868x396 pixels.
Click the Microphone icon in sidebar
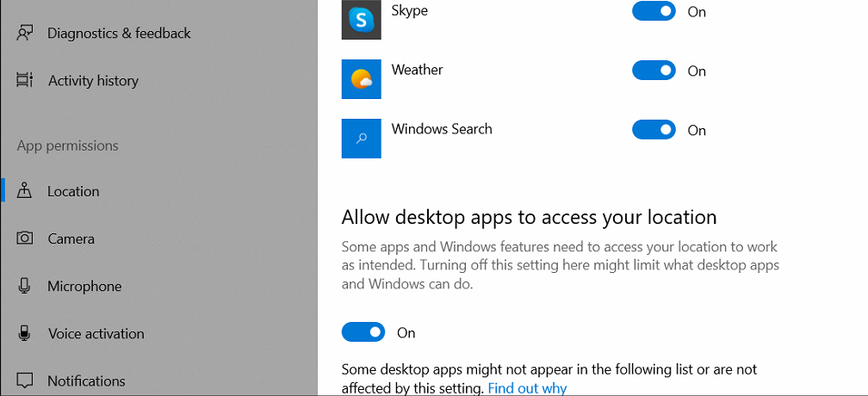pyautogui.click(x=24, y=286)
